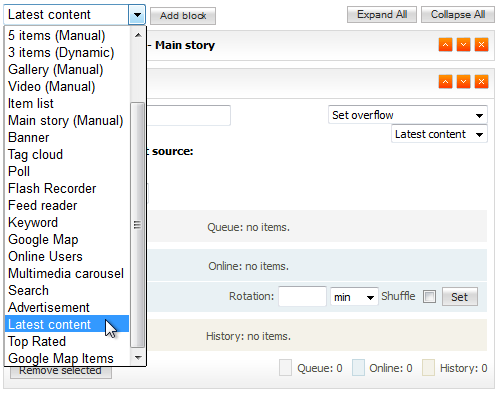The width and height of the screenshot is (500, 393).
Task: Move second block down with orange arrow
Action: pos(463,82)
